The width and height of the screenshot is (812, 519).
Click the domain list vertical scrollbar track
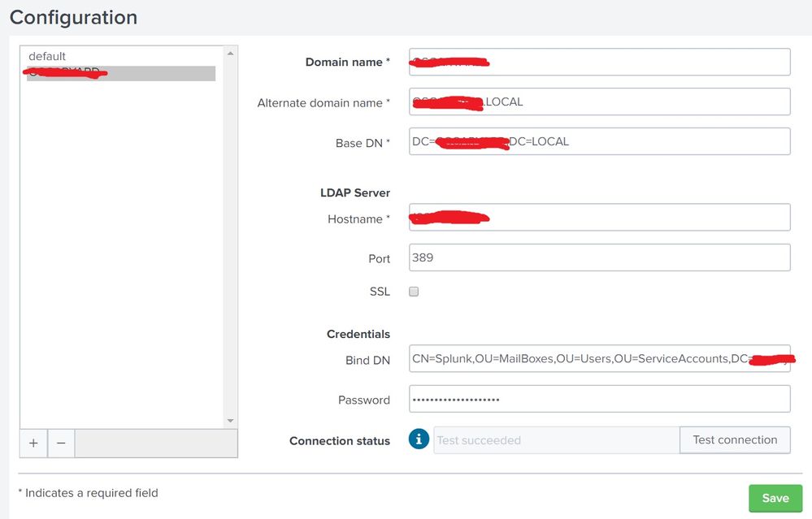(x=231, y=244)
